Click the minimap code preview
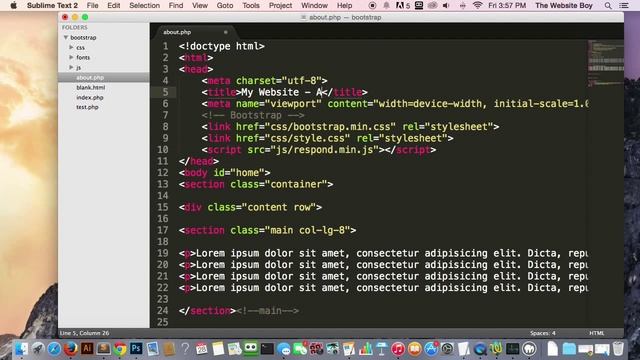 pyautogui.click(x=605, y=63)
